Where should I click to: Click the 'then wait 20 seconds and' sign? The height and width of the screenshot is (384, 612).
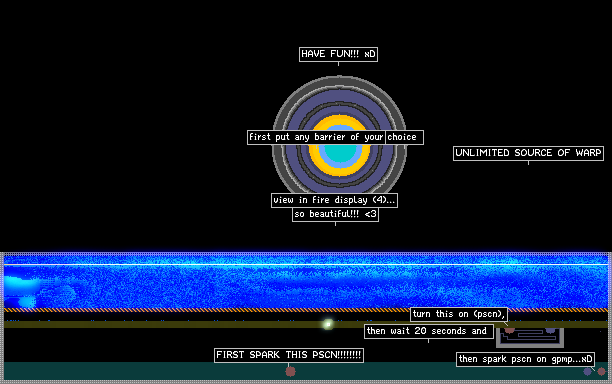tap(429, 331)
